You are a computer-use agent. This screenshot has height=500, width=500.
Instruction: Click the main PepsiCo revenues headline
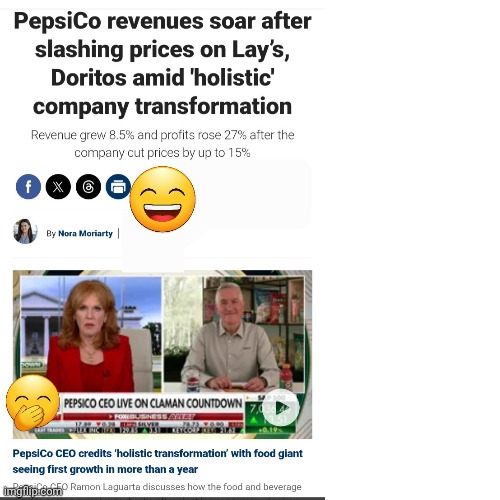coord(162,64)
